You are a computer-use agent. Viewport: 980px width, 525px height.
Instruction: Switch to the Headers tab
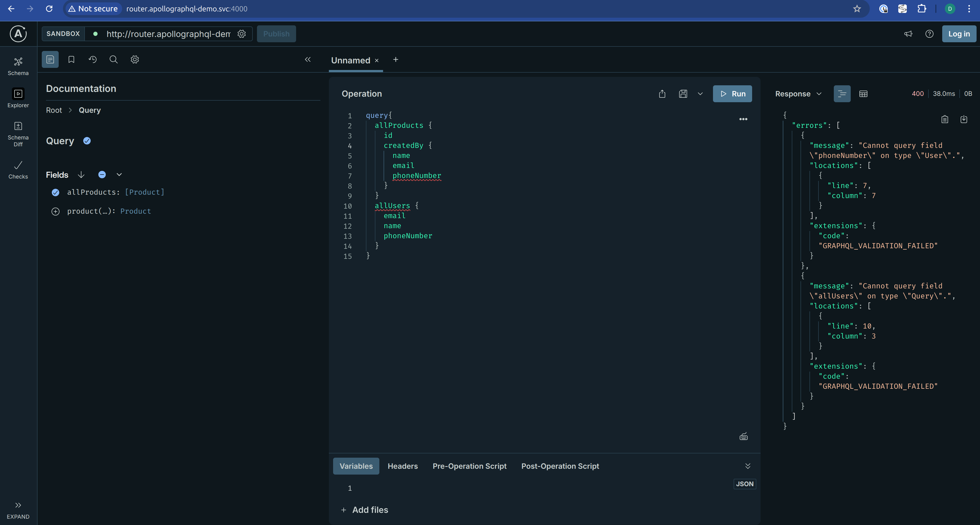403,466
